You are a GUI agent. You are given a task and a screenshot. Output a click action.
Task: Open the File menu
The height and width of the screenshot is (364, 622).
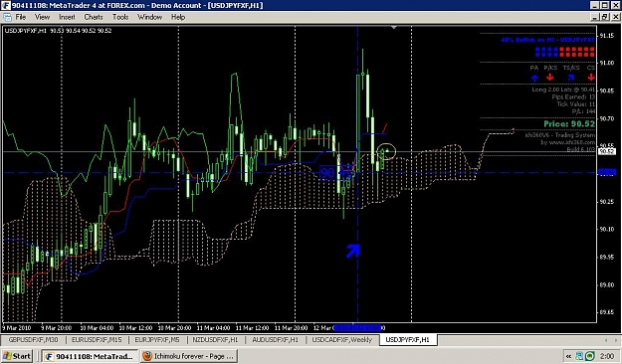(x=20, y=17)
